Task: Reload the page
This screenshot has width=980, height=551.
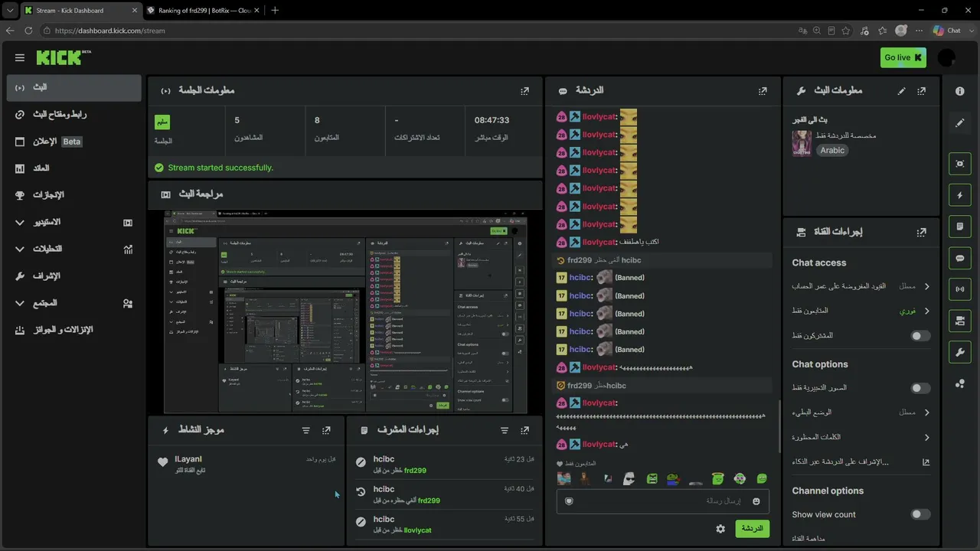Action: pos(28,31)
